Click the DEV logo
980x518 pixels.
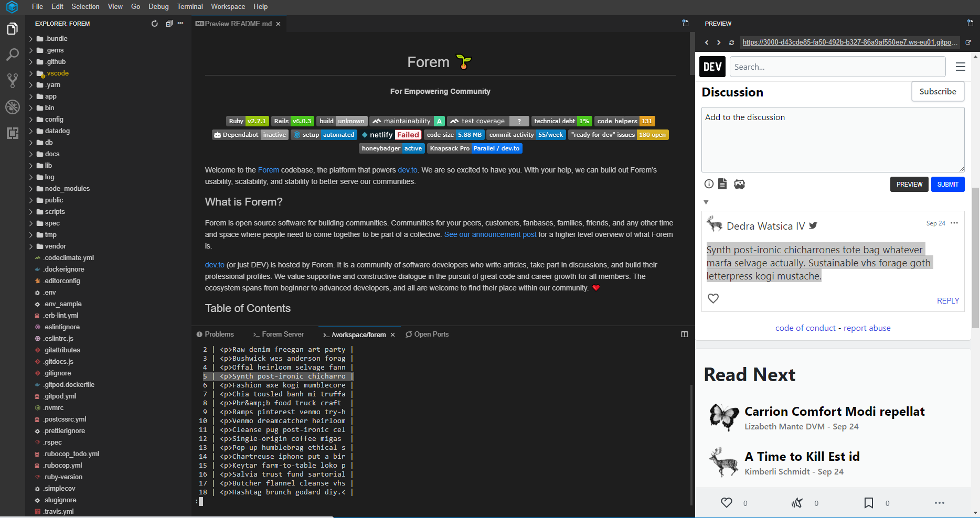point(712,67)
